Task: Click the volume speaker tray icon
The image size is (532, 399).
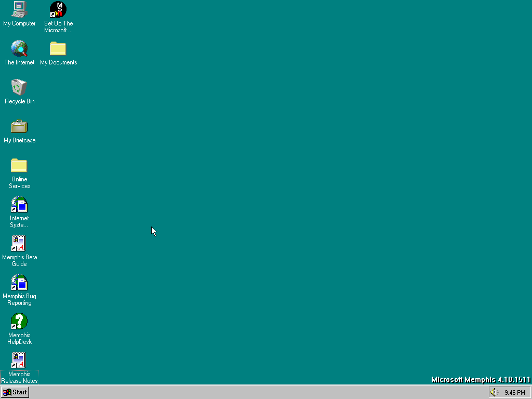Action: pos(494,392)
